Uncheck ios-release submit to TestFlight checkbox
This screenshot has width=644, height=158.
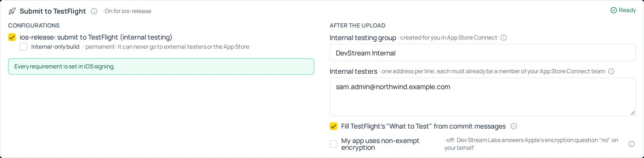[12, 37]
